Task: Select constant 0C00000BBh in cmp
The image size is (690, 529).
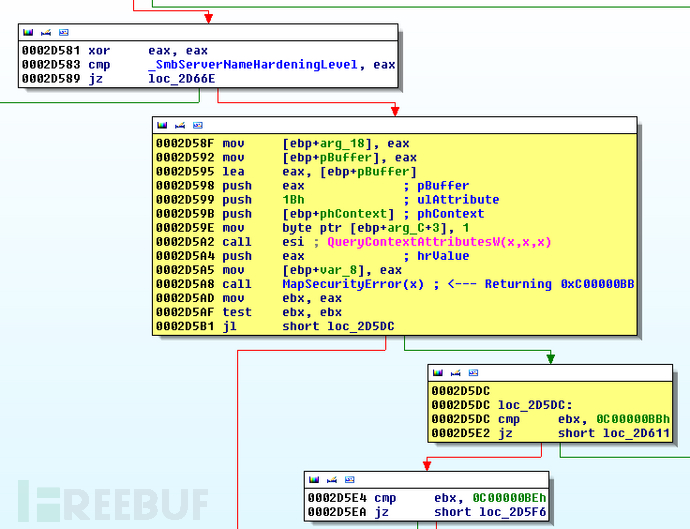Action: pos(633,419)
